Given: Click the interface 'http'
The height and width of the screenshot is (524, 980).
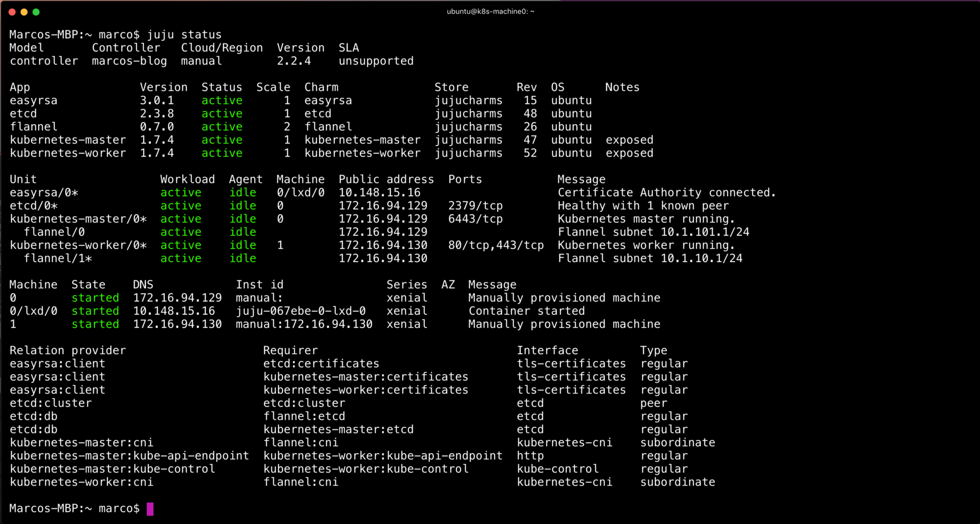Looking at the screenshot, I should click(531, 456).
